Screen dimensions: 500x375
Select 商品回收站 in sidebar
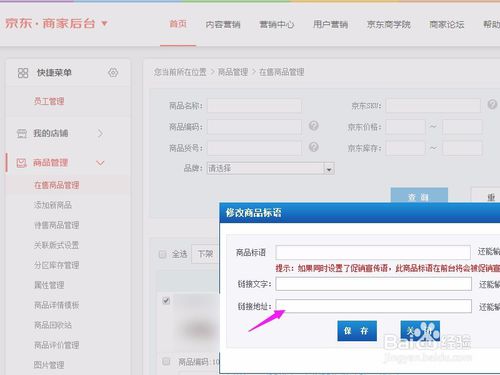tap(53, 325)
